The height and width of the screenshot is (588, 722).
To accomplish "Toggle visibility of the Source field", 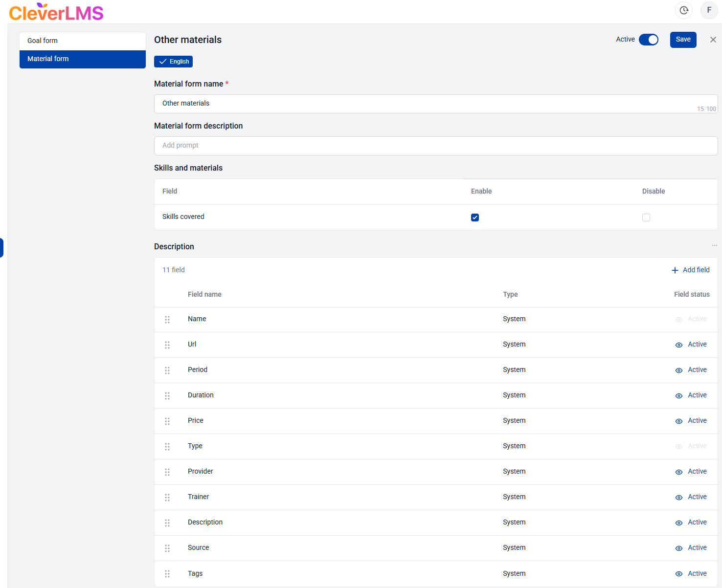I will [679, 548].
